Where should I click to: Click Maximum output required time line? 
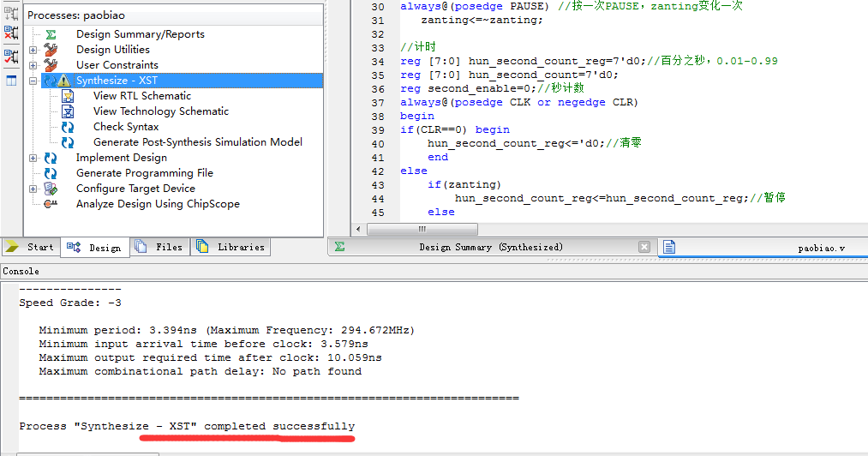pos(210,358)
